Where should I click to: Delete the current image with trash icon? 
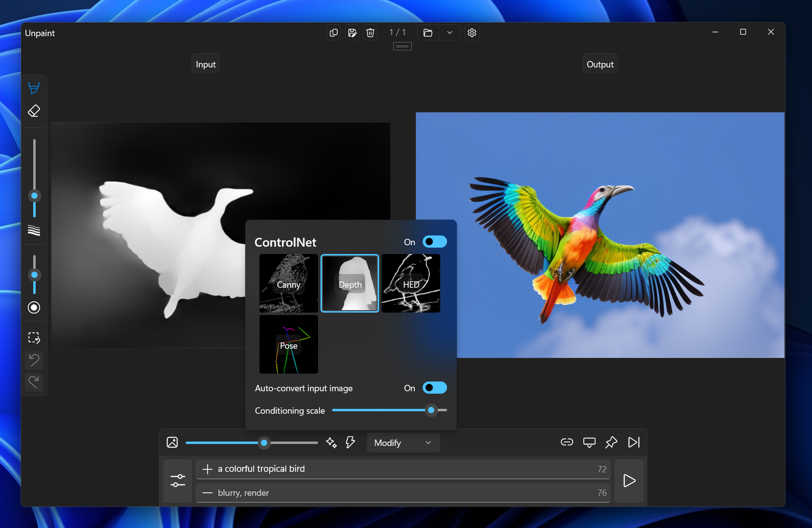370,33
